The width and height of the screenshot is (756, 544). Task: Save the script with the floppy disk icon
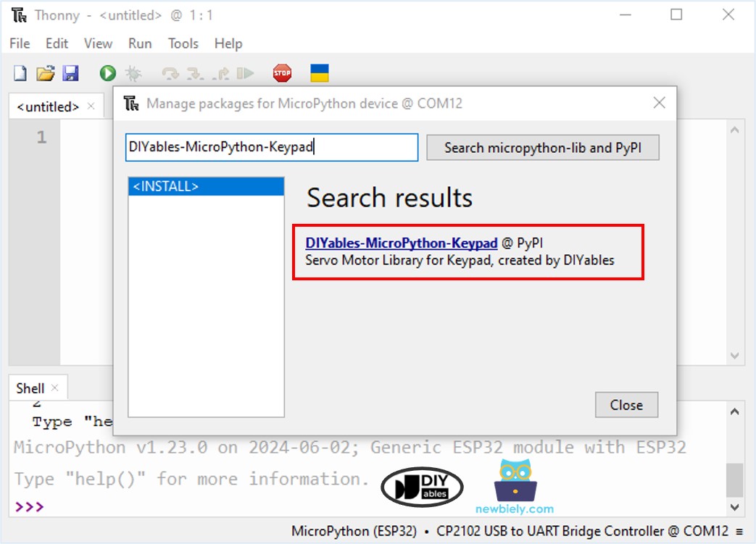[x=70, y=72]
